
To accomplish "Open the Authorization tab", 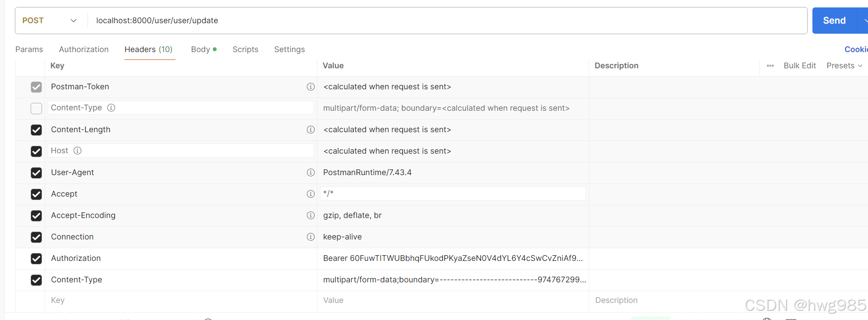I will tap(84, 49).
